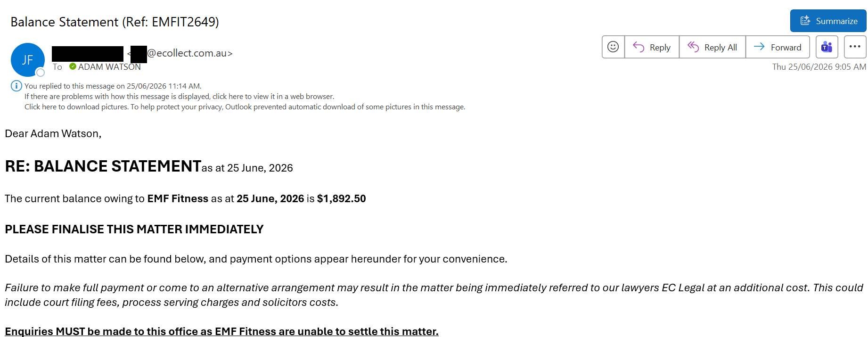Click the Reply All double-arrow icon

pos(693,47)
